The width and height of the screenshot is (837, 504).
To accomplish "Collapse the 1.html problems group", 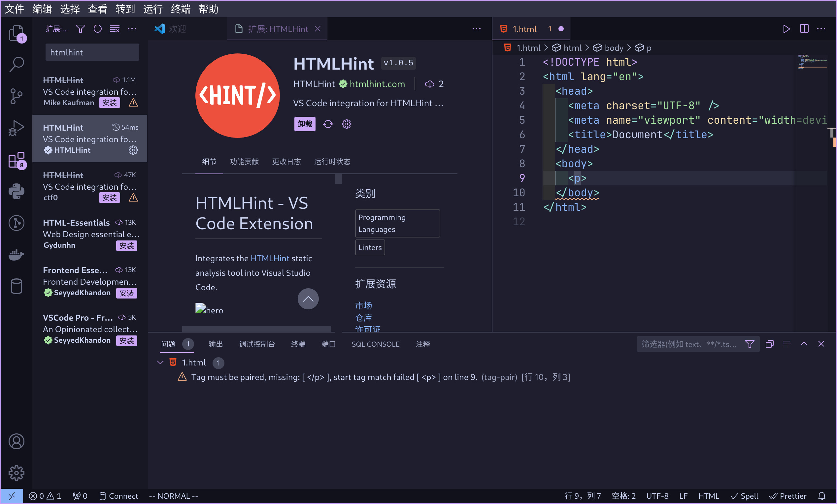I will coord(160,362).
